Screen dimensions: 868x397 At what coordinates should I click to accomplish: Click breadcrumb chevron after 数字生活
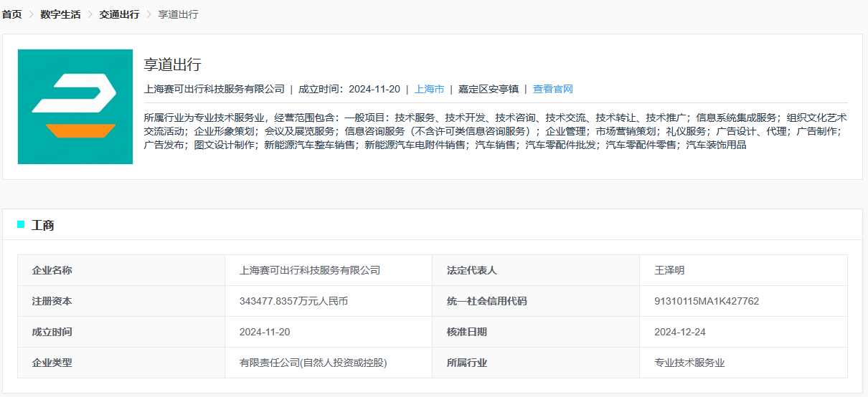tap(90, 14)
